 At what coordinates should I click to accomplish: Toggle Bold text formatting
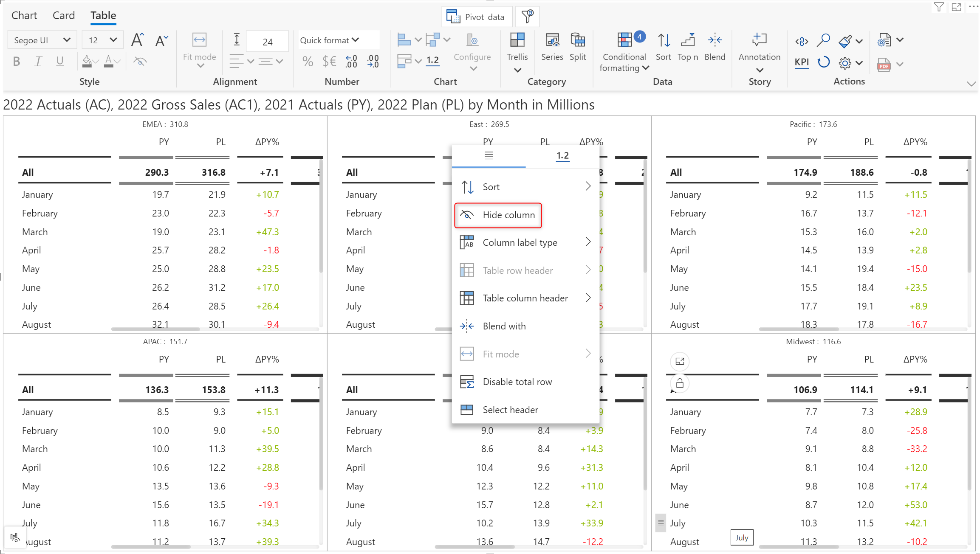(17, 62)
